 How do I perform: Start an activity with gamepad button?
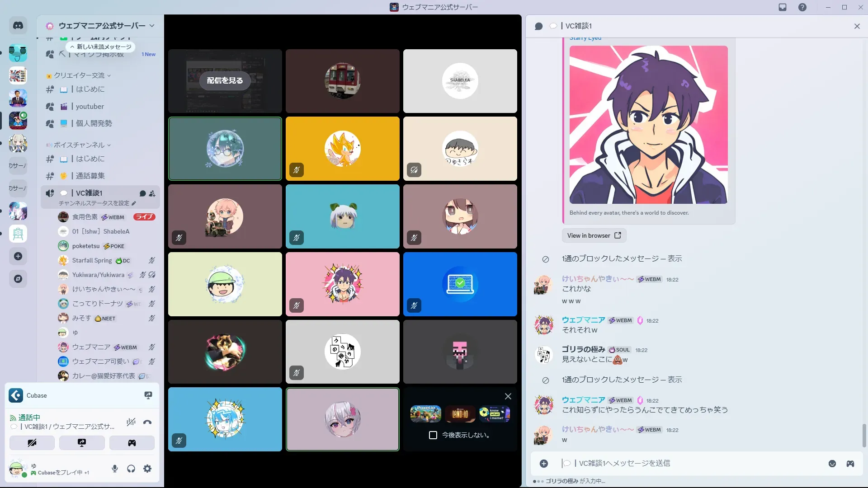tap(132, 443)
